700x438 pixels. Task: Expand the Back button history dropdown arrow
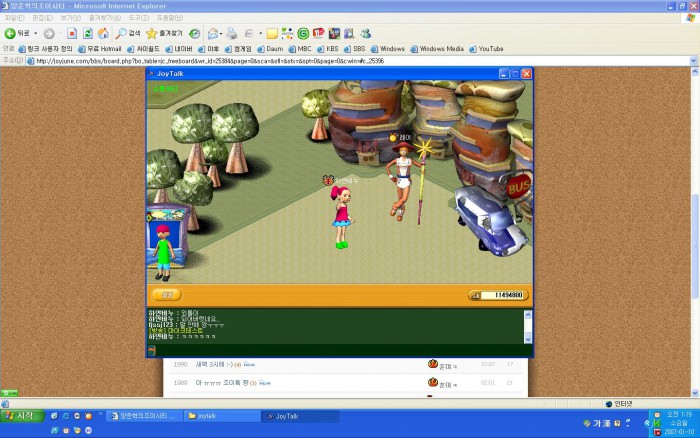35,33
